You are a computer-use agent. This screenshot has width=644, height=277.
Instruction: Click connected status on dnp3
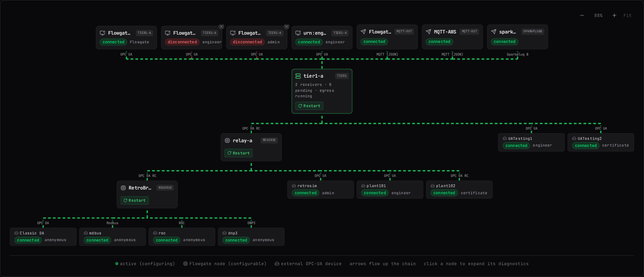pos(236,240)
